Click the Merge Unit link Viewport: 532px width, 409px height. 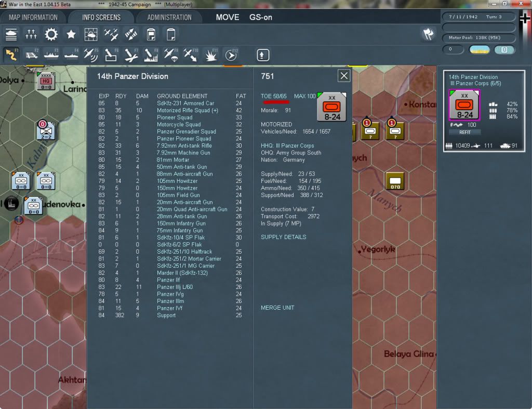pos(277,308)
